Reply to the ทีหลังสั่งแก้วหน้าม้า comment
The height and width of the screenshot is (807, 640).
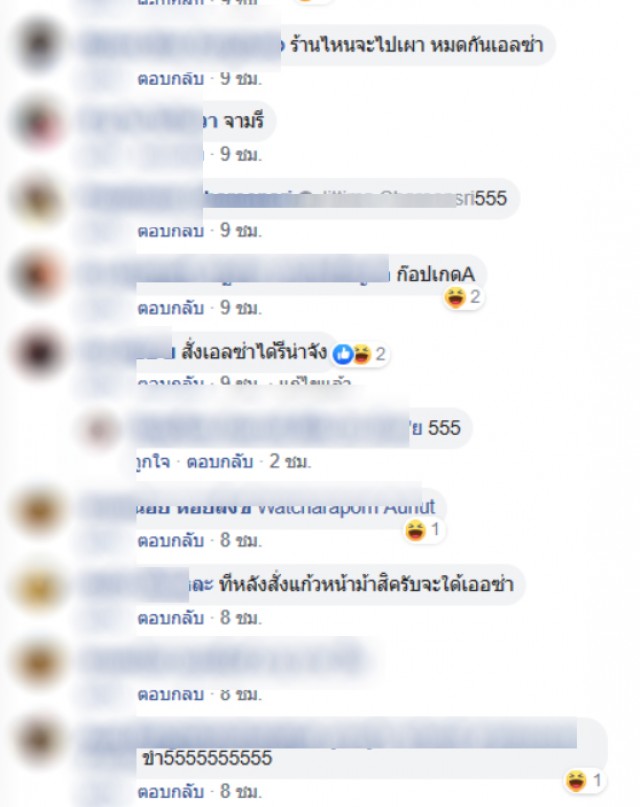coord(171,617)
